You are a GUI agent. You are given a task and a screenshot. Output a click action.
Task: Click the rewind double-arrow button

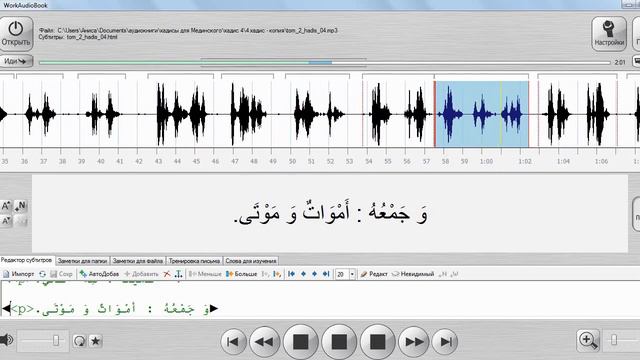tap(264, 342)
